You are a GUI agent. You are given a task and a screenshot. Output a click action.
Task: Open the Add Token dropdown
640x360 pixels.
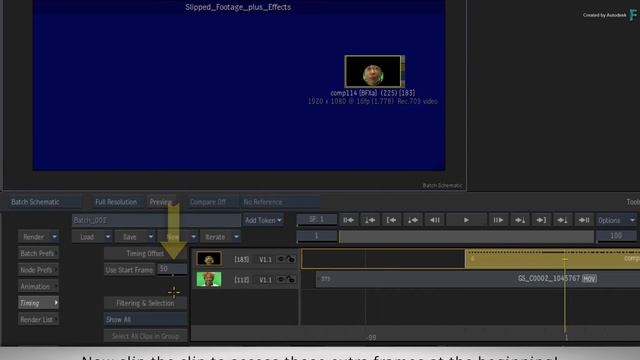[263, 220]
